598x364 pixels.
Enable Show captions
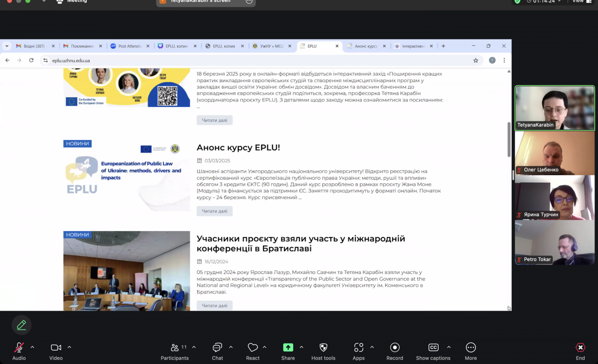[433, 347]
